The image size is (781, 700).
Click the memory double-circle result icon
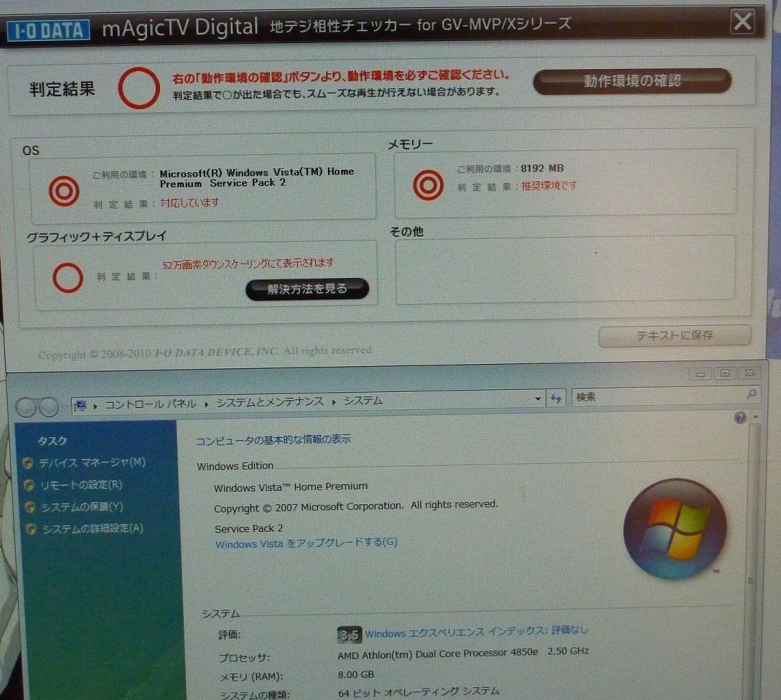(428, 185)
